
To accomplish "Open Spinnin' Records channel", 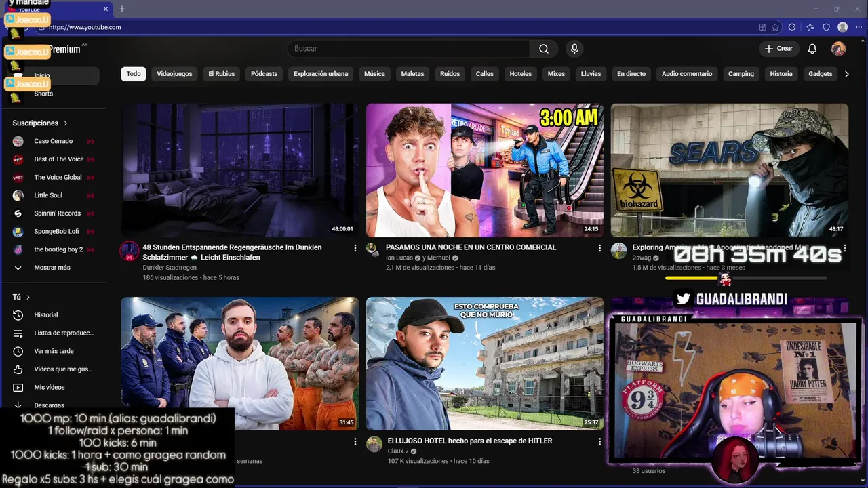I will pyautogui.click(x=53, y=213).
